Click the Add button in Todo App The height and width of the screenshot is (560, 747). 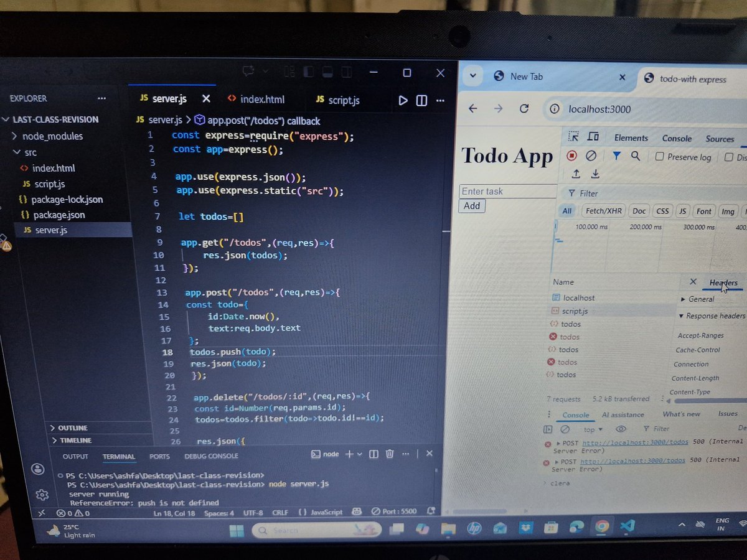(472, 206)
